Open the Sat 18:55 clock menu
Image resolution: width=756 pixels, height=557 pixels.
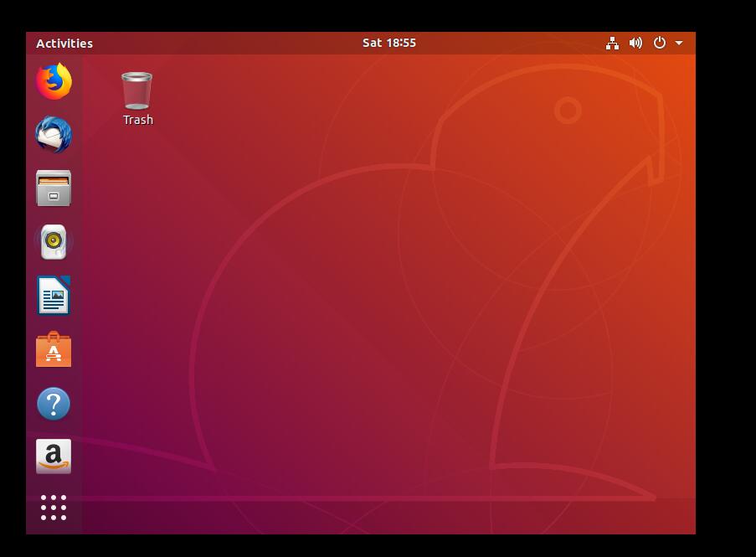click(x=389, y=43)
